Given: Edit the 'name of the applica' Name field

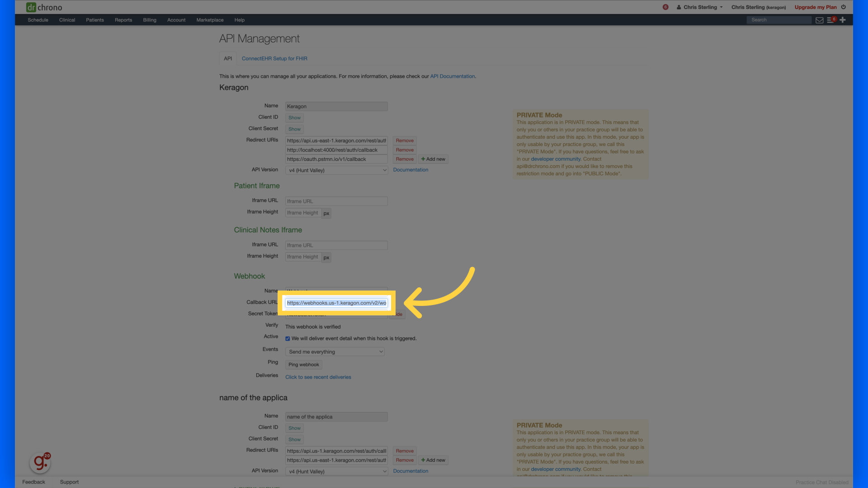Looking at the screenshot, I should pos(336,417).
